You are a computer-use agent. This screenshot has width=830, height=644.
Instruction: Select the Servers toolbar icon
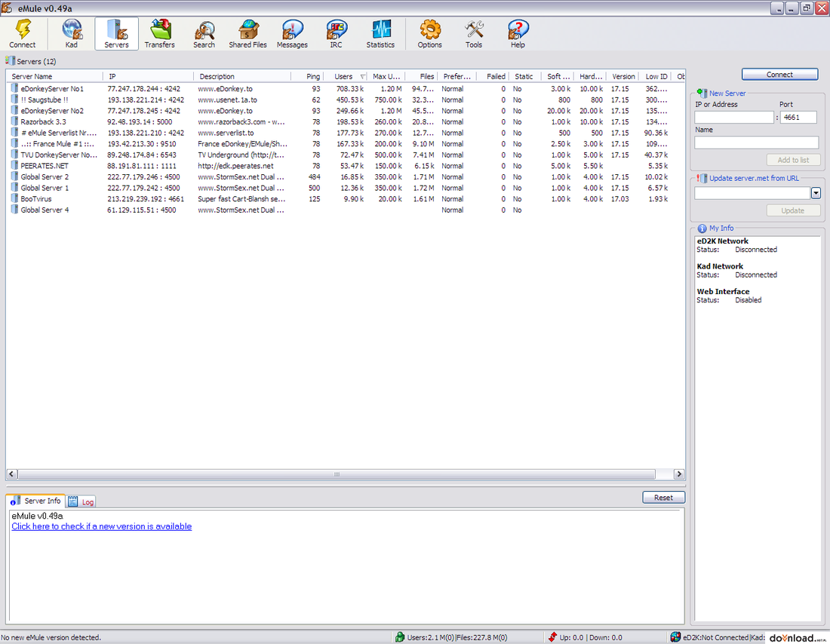(x=116, y=29)
